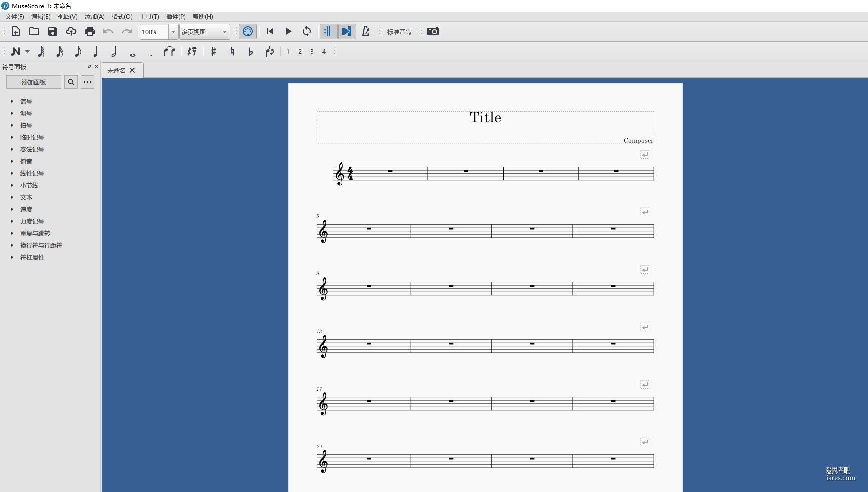
Task: Expand the 临时记号 palette
Action: point(12,137)
